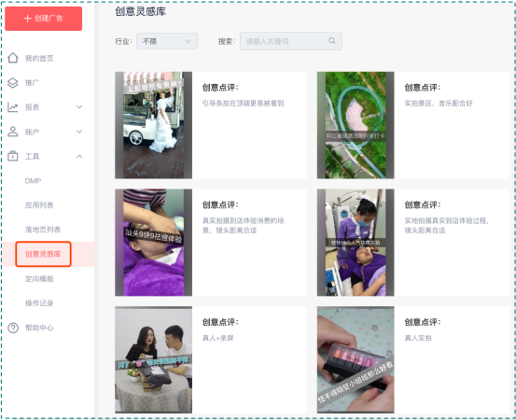Select 创意灵感库 in the sidebar
Viewport: 516px width, 420px height.
pos(43,254)
